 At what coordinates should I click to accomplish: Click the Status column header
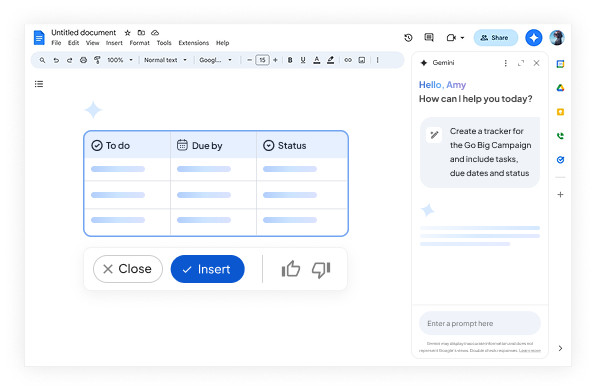pos(302,145)
